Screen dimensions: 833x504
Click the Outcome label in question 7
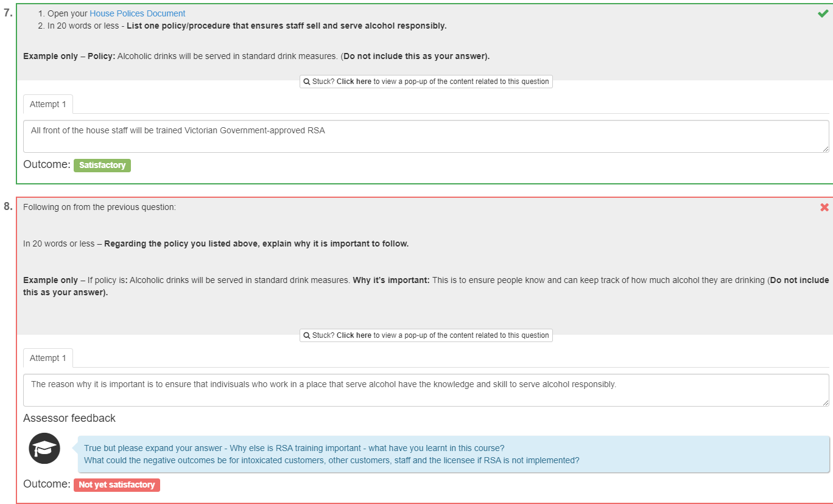coord(47,164)
